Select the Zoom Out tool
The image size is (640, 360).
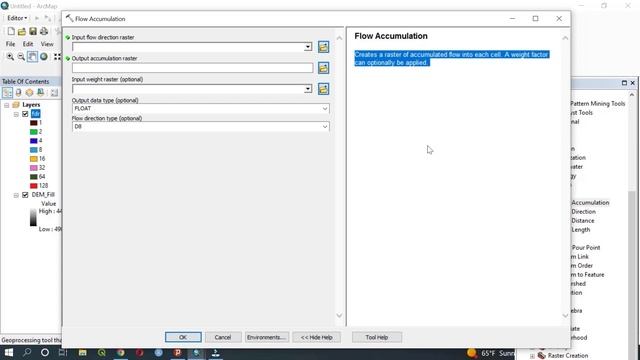point(21,57)
